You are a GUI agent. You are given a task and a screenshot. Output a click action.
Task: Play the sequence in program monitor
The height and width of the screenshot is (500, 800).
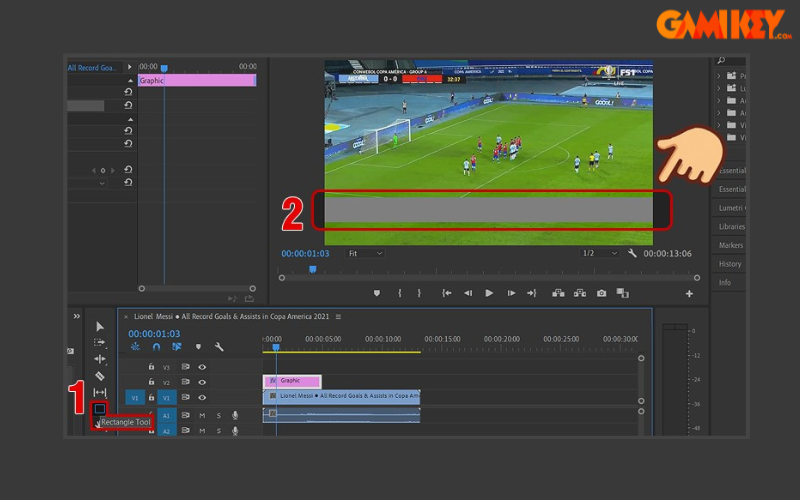click(x=489, y=293)
